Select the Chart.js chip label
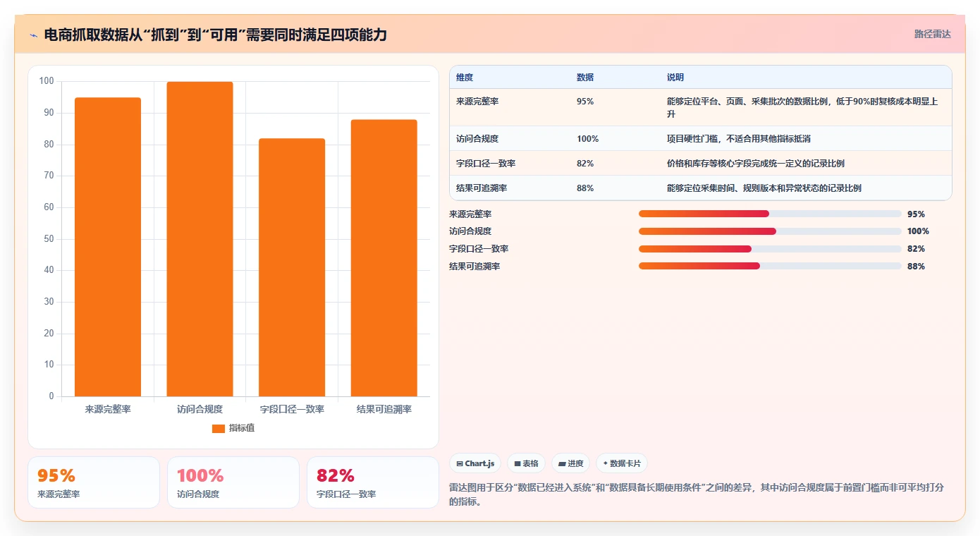The width and height of the screenshot is (980, 536). (x=480, y=464)
